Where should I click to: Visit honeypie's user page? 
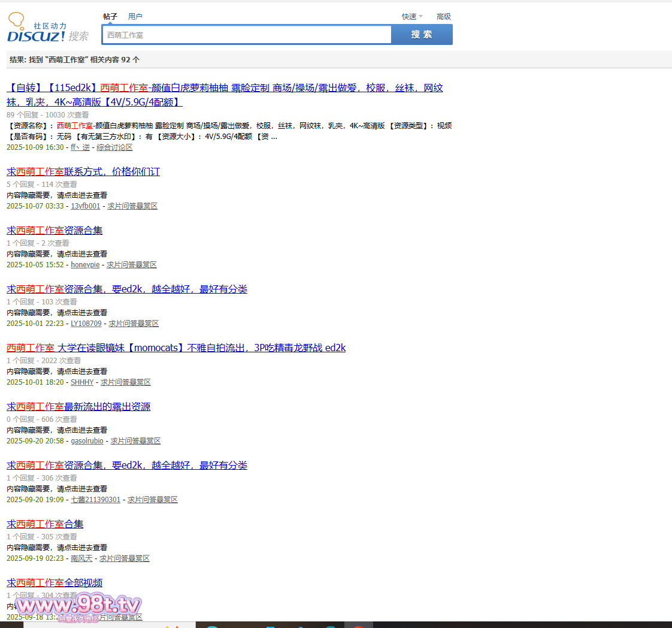(85, 265)
